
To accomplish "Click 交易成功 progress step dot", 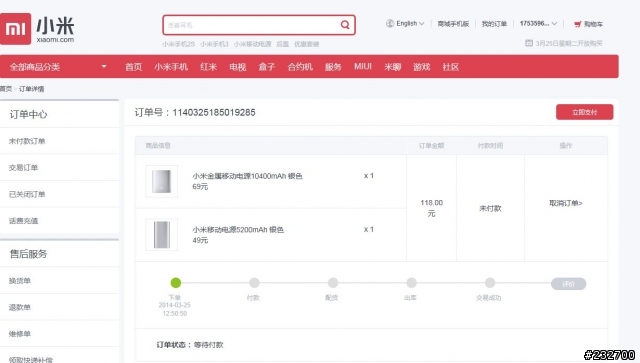I will click(x=490, y=283).
